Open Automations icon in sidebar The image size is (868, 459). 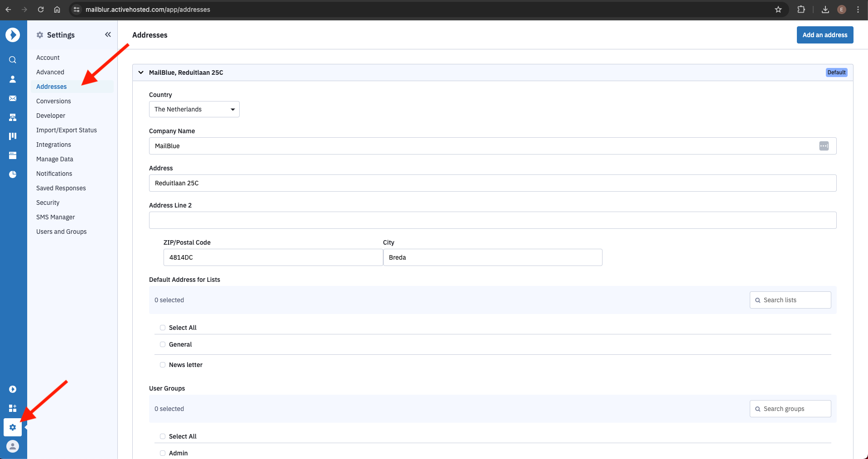click(13, 117)
